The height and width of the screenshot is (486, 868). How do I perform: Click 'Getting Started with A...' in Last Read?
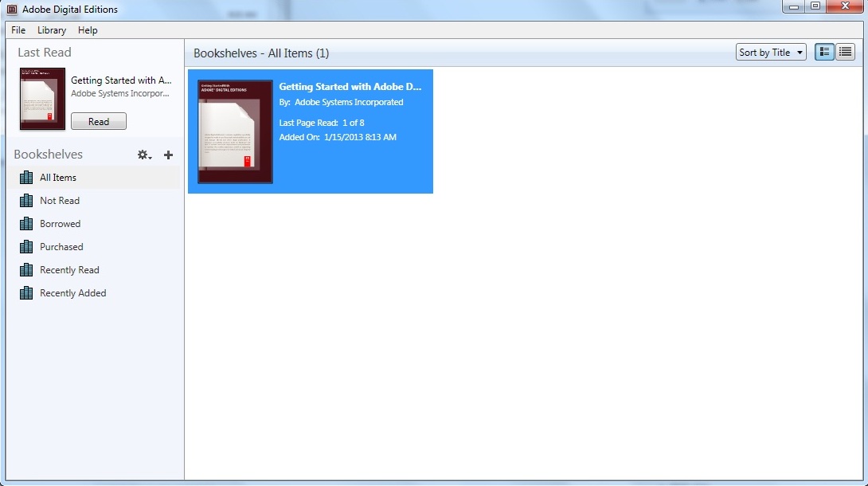coord(121,80)
